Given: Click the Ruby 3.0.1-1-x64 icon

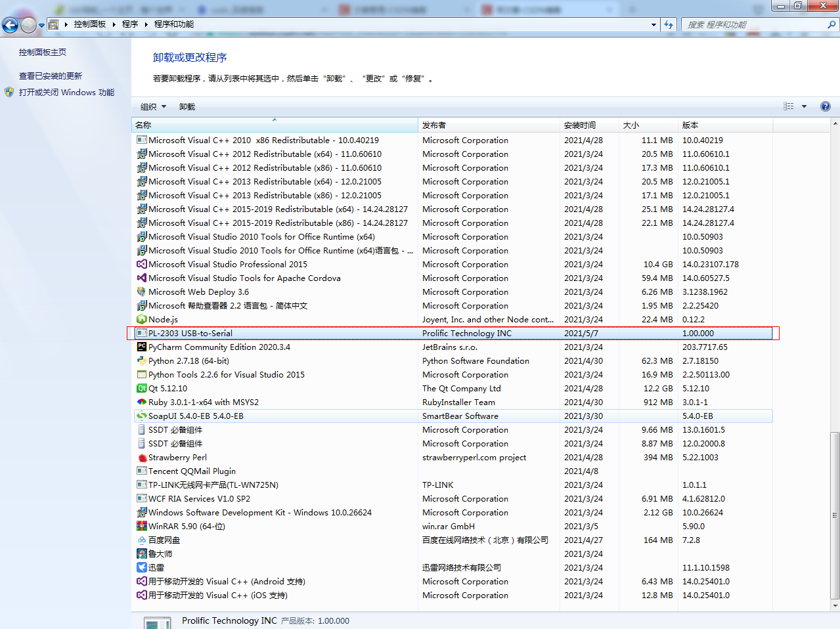Looking at the screenshot, I should pos(141,402).
